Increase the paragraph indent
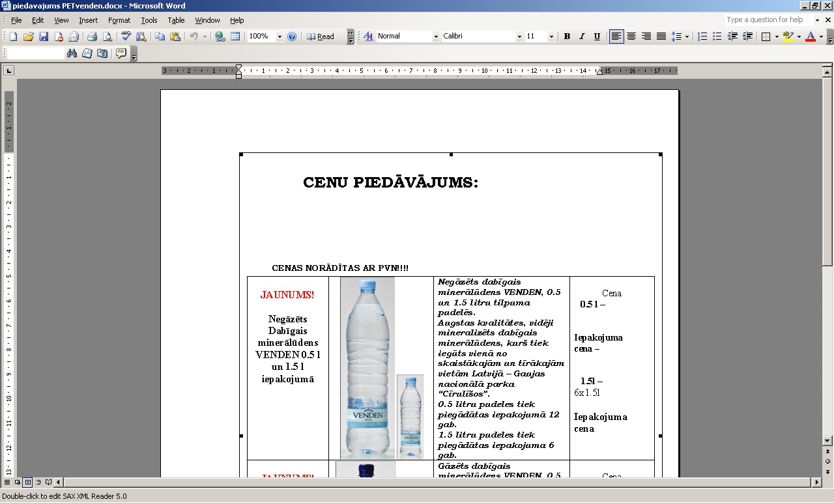 [747, 36]
